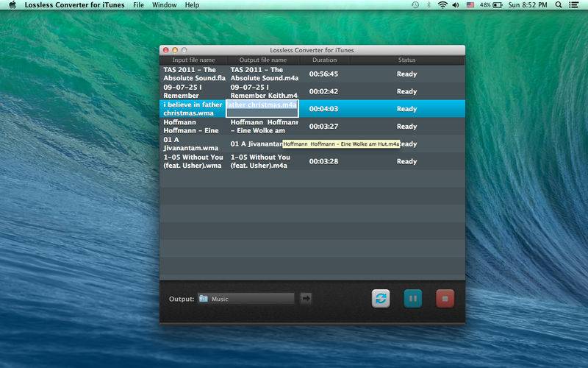This screenshot has height=368, width=588.
Task: Click the duration 00:04:03
Action: click(x=323, y=109)
